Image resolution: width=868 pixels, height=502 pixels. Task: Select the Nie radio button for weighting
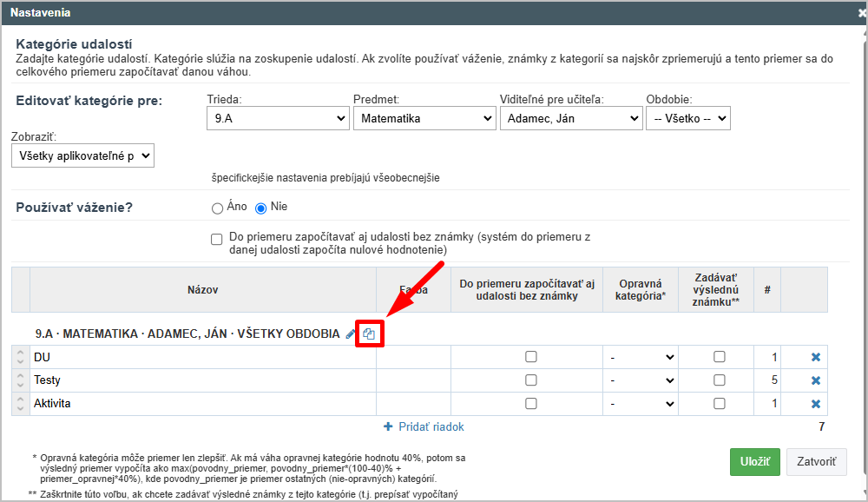[x=260, y=208]
